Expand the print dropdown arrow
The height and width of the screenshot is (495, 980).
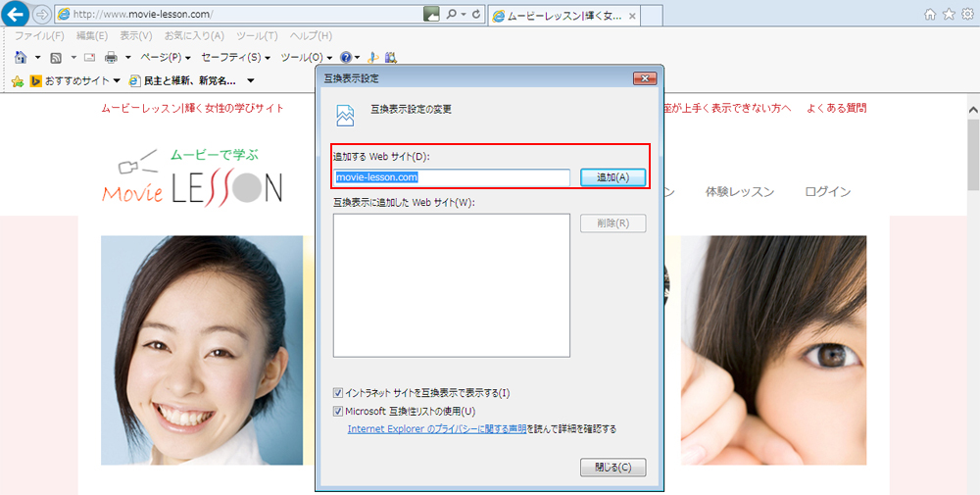[128, 58]
